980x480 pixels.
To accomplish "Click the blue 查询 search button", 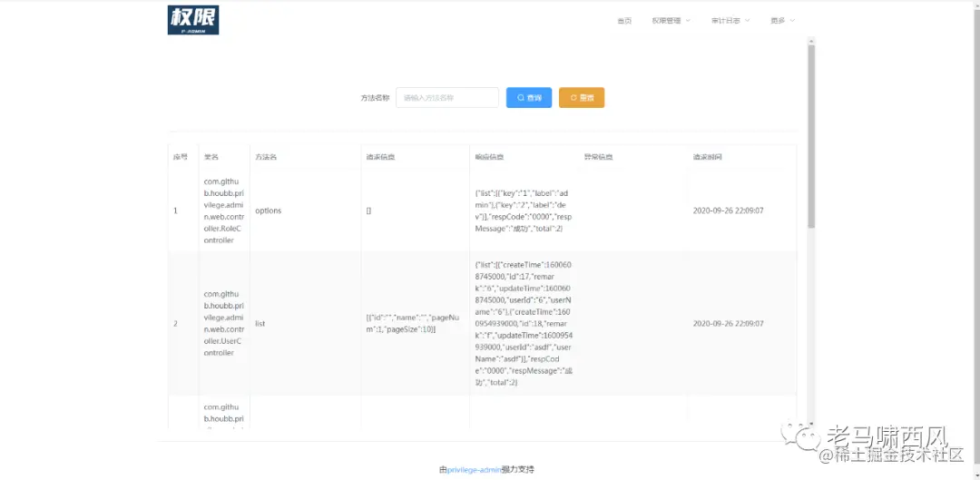I will pos(529,97).
